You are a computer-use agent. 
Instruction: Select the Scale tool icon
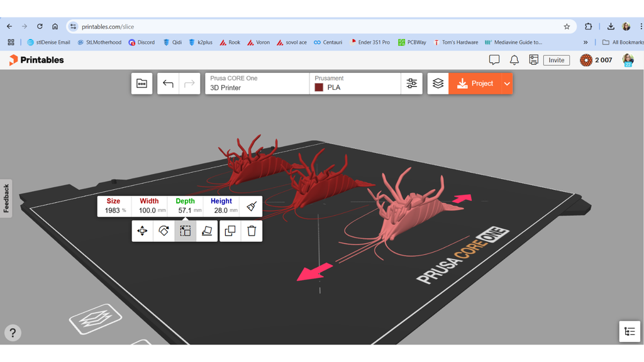click(x=186, y=231)
